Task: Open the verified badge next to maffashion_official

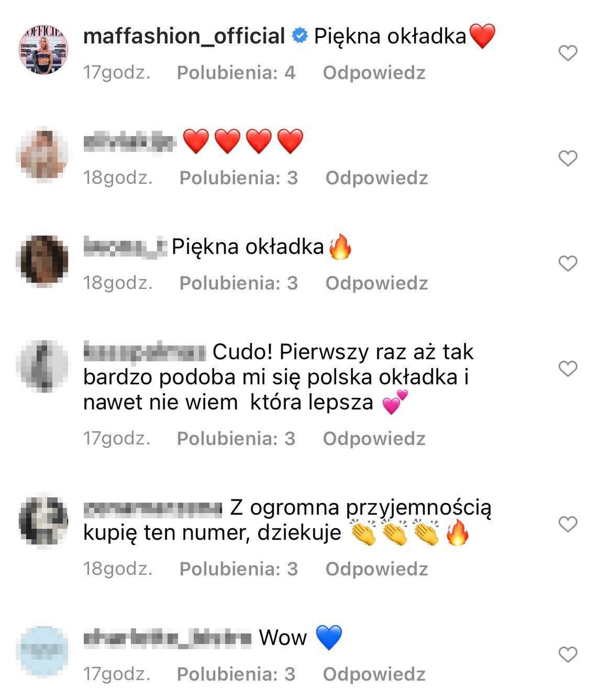Action: (299, 37)
